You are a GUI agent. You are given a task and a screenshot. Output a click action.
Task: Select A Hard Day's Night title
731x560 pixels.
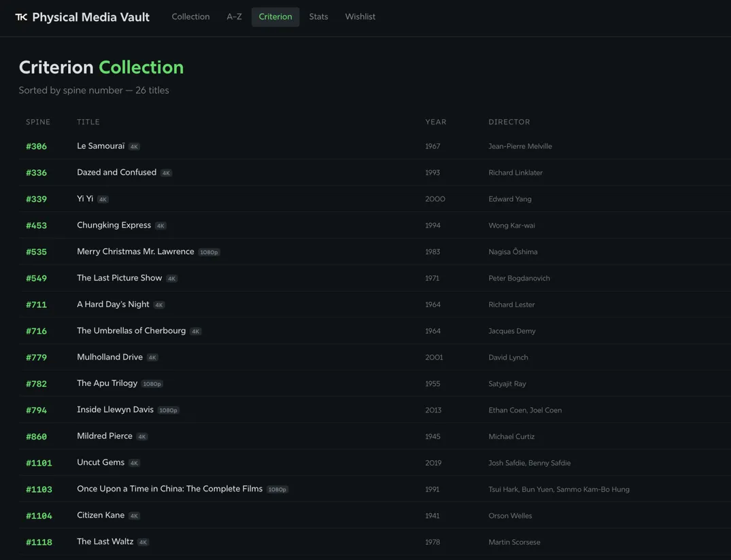pos(113,304)
